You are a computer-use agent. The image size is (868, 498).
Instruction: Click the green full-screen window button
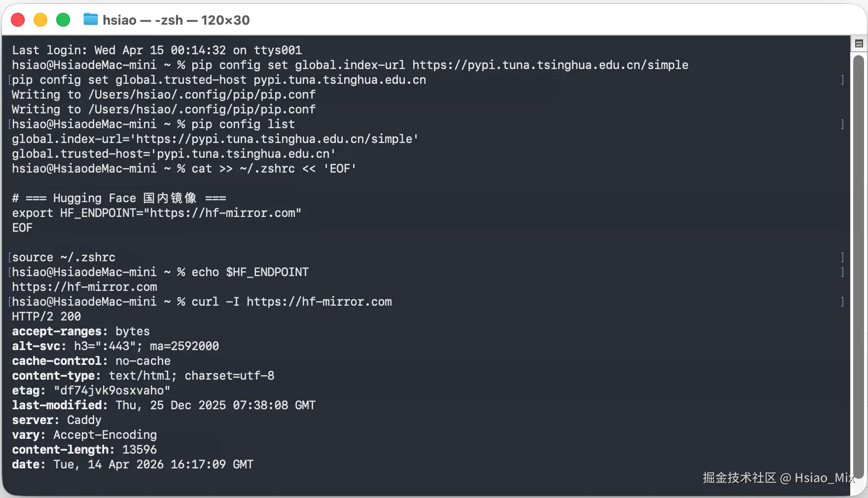click(63, 20)
